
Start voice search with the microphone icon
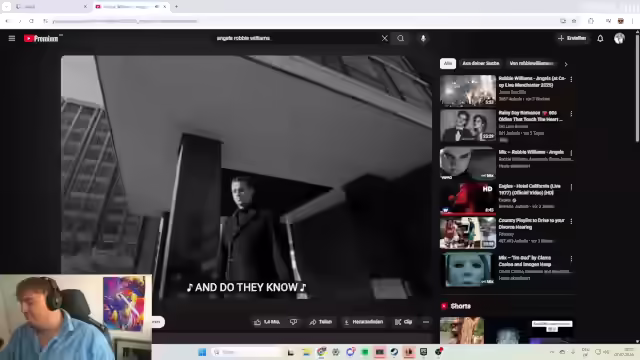(x=423, y=38)
